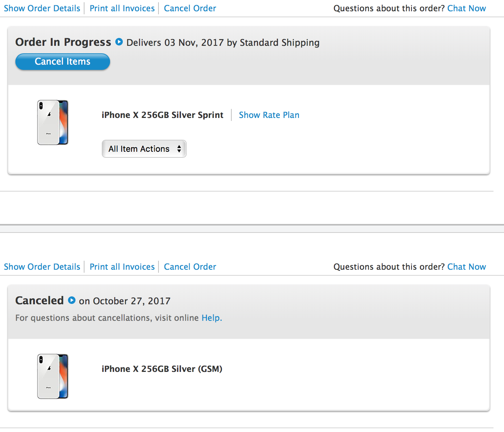Open Show Rate Plan for Sprint iPhone
The image size is (504, 432).
coord(269,115)
